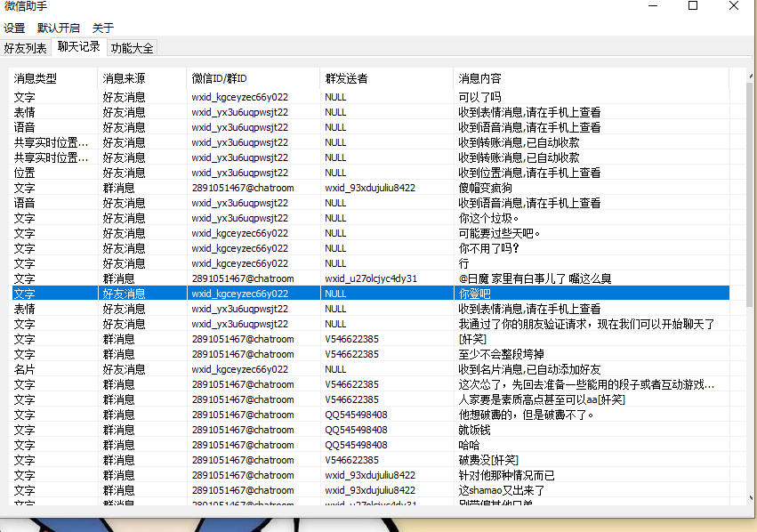The width and height of the screenshot is (757, 532).
Task: Open the 设置 menu
Action: point(16,28)
